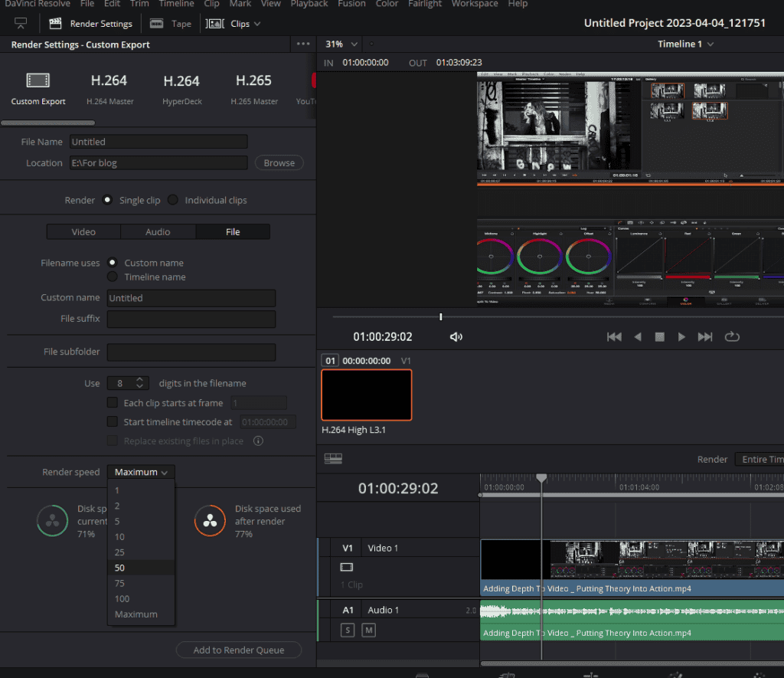This screenshot has height=678, width=784.
Task: Open the Render Settings three-dot options menu
Action: pos(303,44)
